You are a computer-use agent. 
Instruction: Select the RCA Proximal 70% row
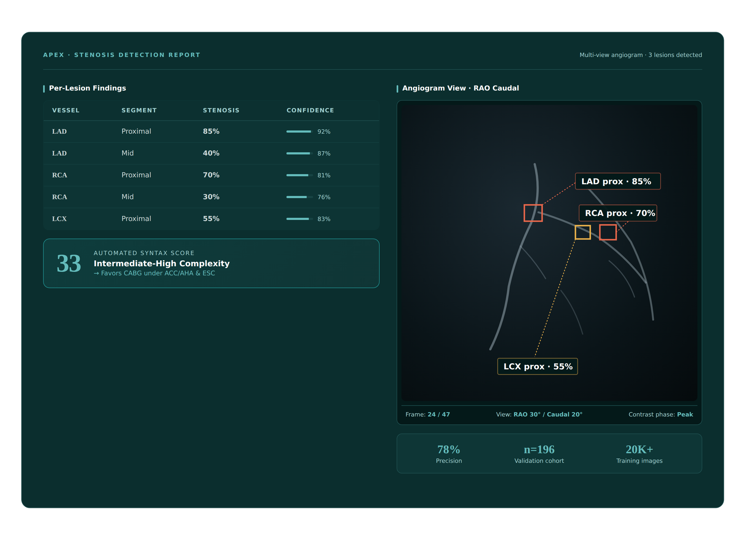211,175
